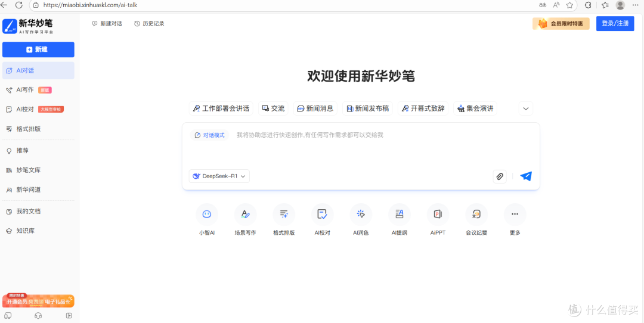Choose the 集会演讲 template chip
Screen dimensions: 644x323
(475, 108)
